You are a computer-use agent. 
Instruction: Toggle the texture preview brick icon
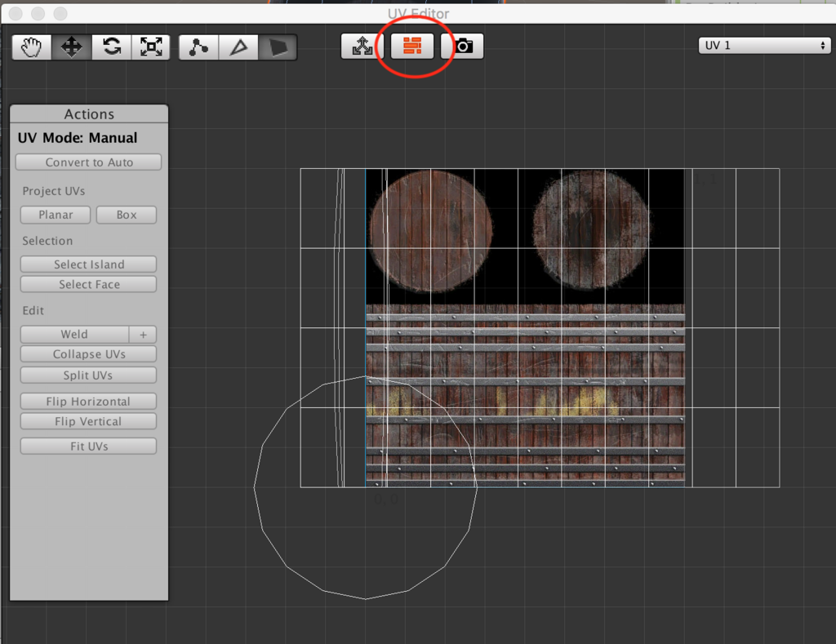pos(412,47)
